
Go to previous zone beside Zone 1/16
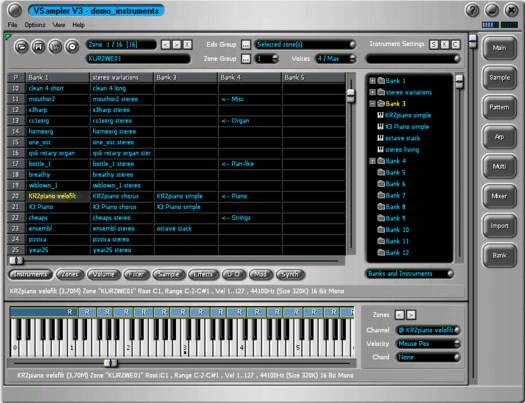166,45
